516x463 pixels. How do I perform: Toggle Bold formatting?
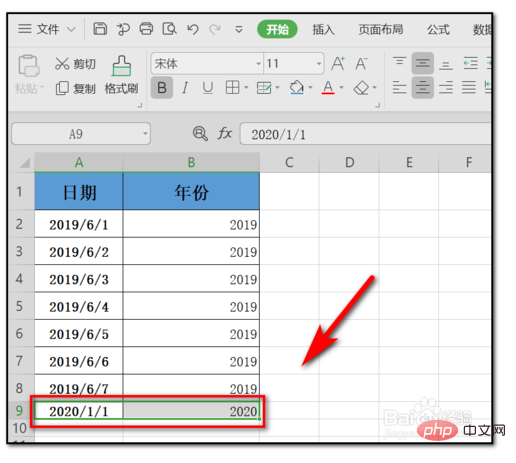click(x=162, y=88)
